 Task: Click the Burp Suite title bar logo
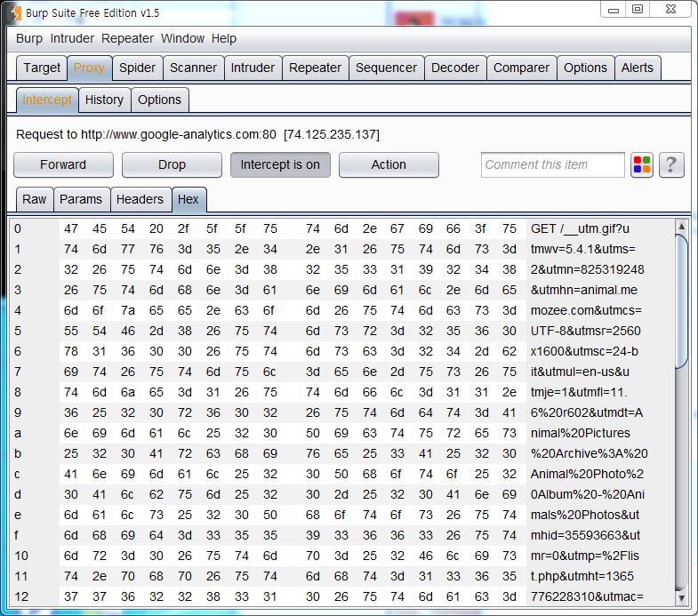(16, 13)
